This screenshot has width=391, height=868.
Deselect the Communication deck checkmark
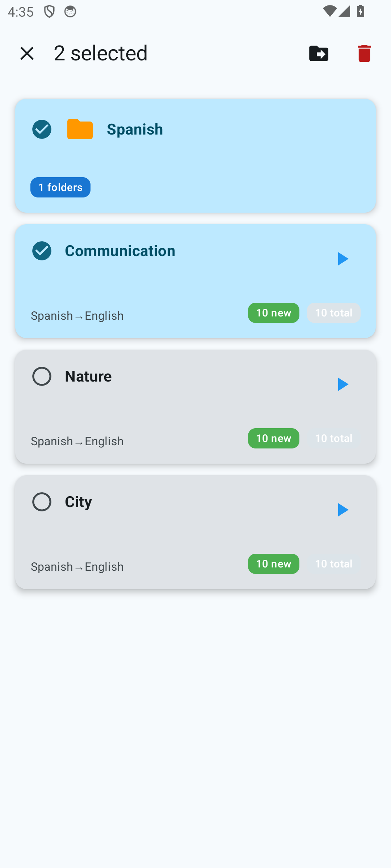(42, 251)
